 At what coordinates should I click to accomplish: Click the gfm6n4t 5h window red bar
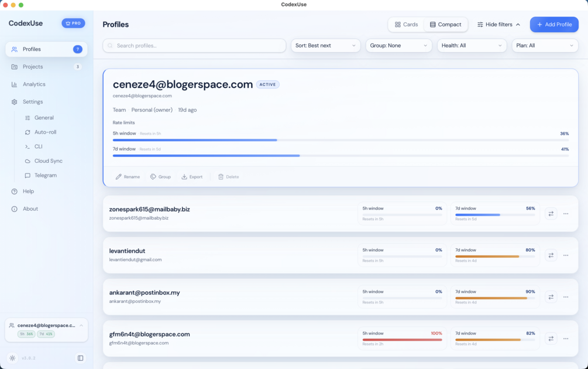point(402,340)
